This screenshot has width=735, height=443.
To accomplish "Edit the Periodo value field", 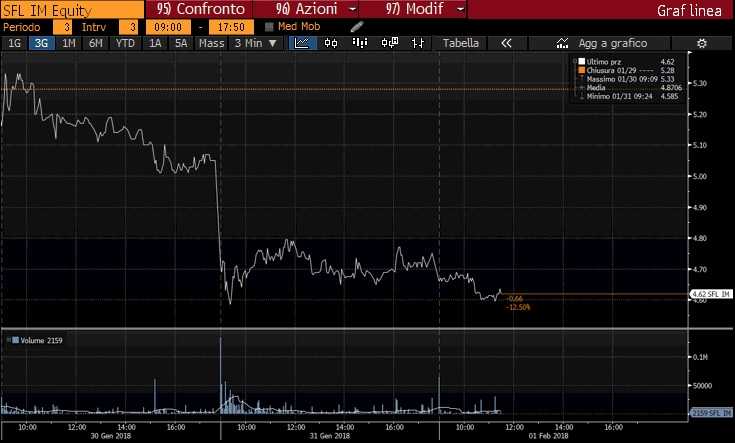I will [x=62, y=27].
